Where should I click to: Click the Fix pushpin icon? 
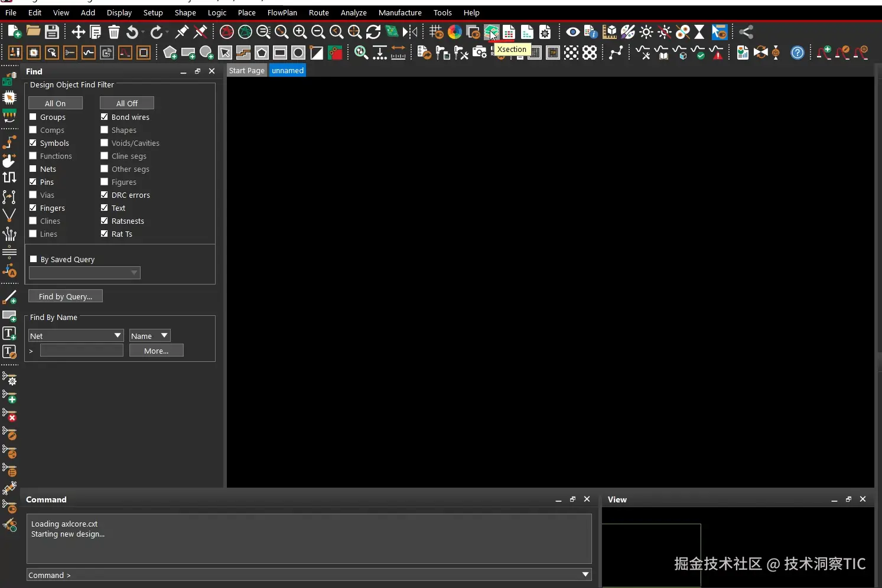(x=182, y=32)
